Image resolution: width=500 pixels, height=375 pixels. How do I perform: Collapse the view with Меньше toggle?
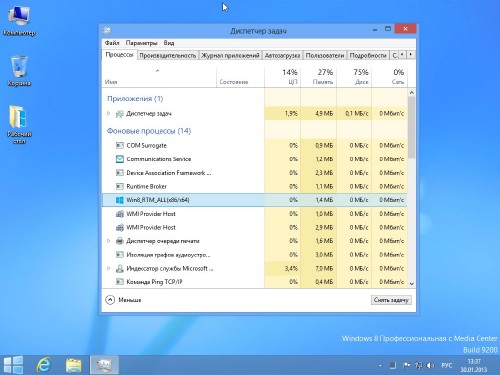coord(123,300)
